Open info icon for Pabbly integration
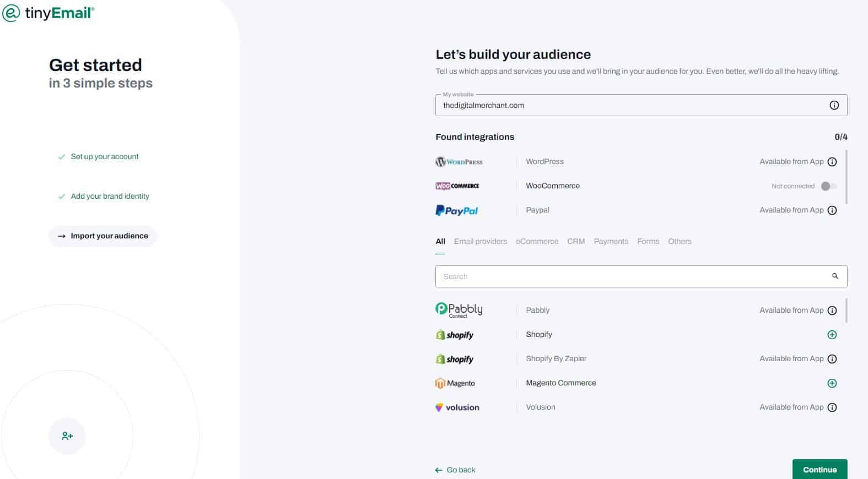The width and height of the screenshot is (868, 479). pos(832,311)
